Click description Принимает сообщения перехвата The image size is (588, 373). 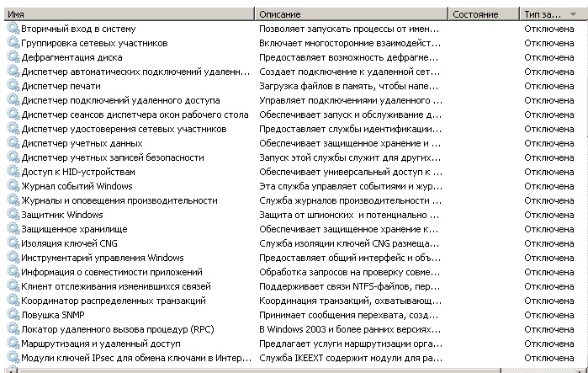(348, 315)
